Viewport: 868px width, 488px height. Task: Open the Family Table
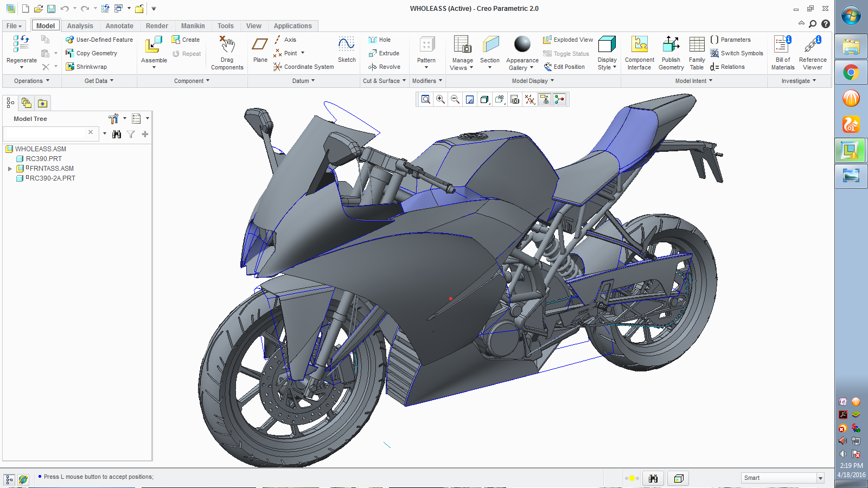(697, 45)
